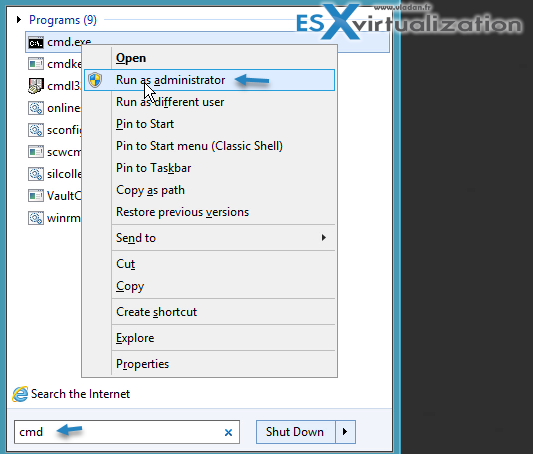Click into the cmd search field
This screenshot has width=533, height=454.
click(127, 432)
